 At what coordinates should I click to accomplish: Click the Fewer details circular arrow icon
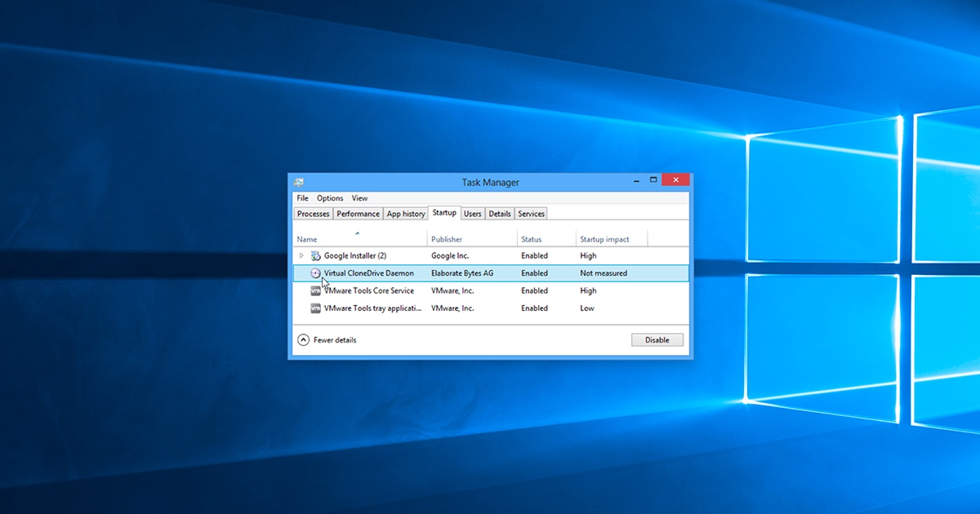pyautogui.click(x=303, y=340)
